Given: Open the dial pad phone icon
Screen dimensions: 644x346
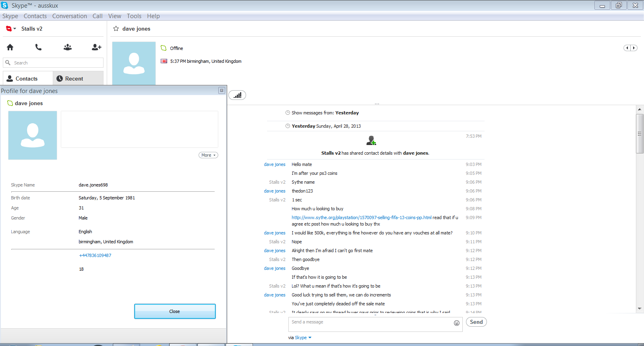Looking at the screenshot, I should [x=39, y=47].
